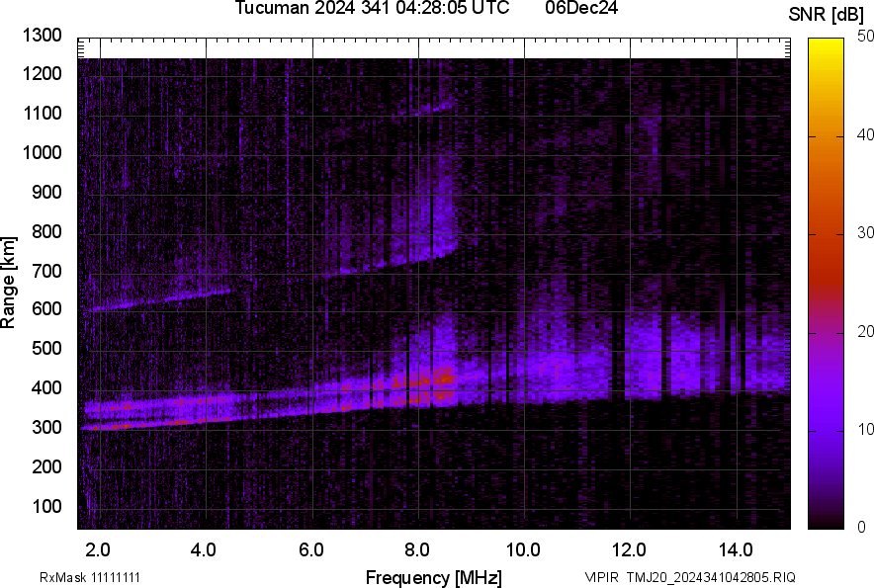The width and height of the screenshot is (874, 588).
Task: Click the 'RxMask 11111111' footer text
Action: click(x=90, y=577)
